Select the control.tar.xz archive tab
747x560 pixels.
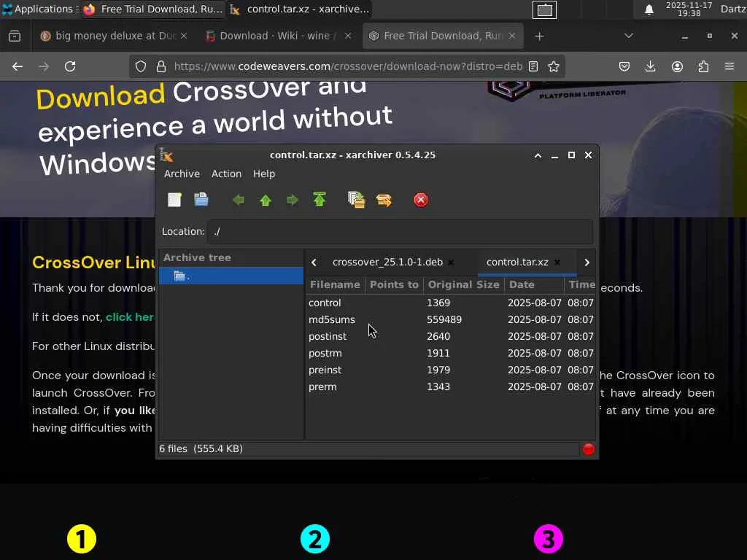(x=517, y=262)
